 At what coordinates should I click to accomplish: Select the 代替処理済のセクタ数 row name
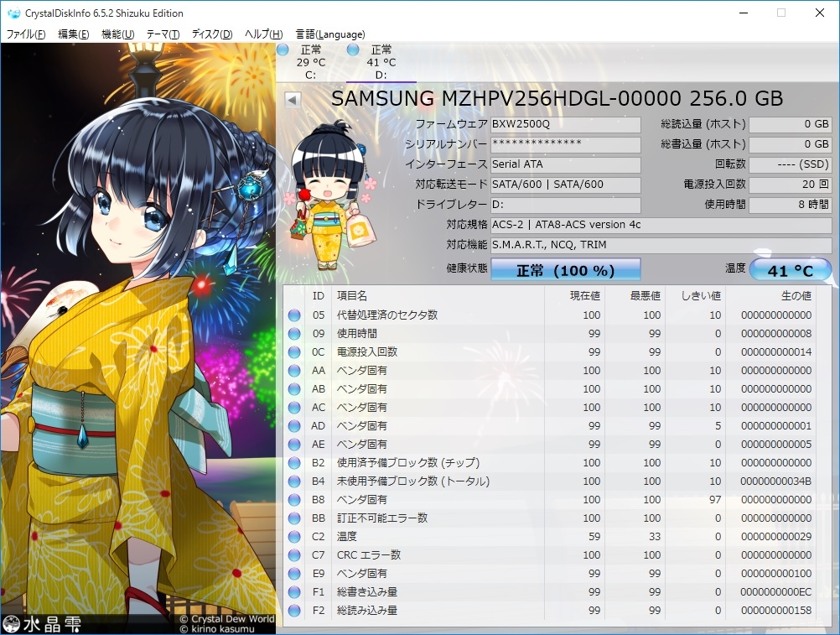(x=386, y=315)
